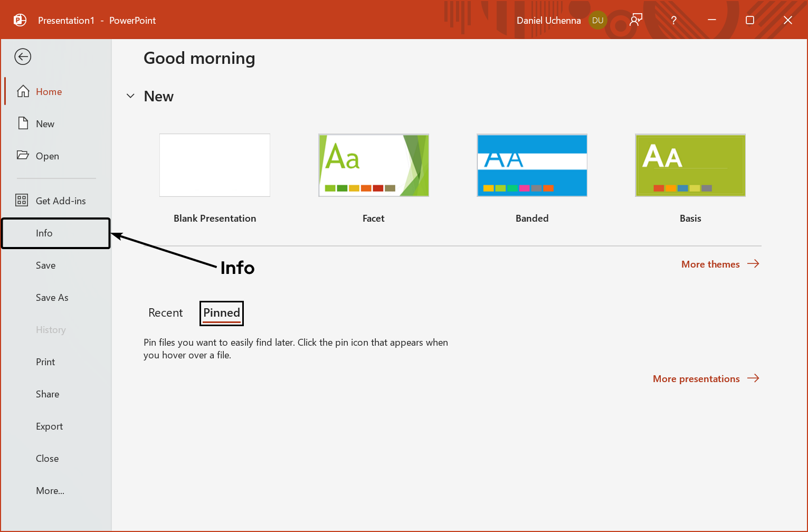Screen dimensions: 808x532
Task: Click the share contacts icon near account name
Action: coord(635,20)
